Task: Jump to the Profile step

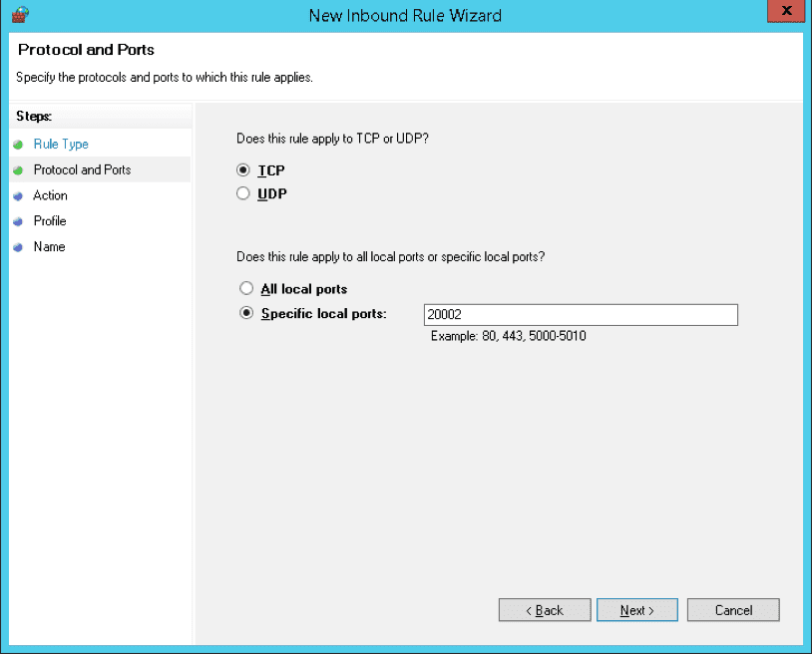Action: pyautogui.click(x=50, y=221)
